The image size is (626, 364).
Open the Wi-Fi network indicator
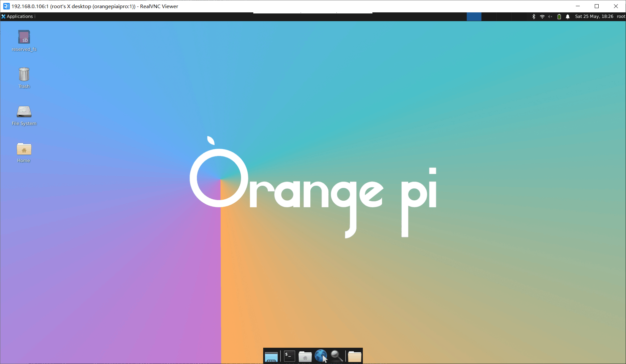542,17
